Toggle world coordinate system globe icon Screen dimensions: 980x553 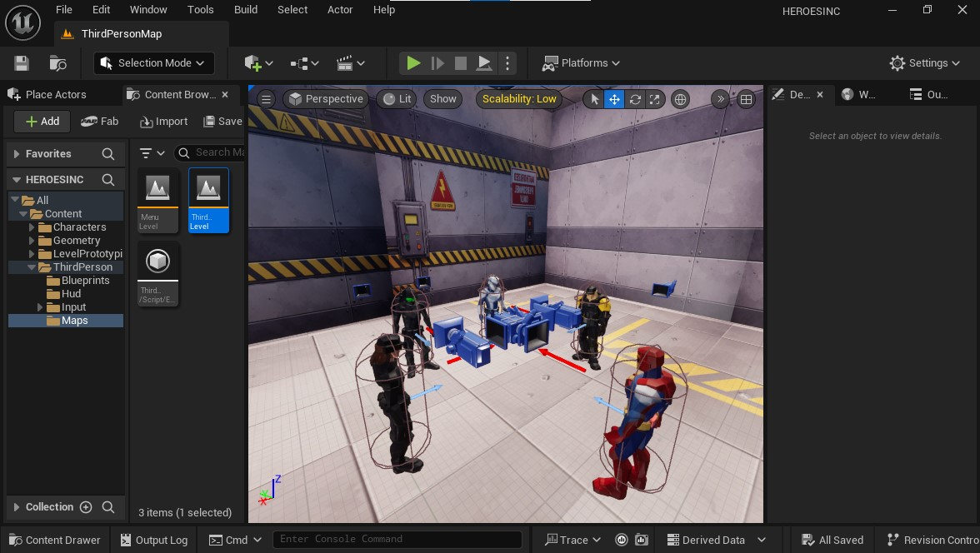(x=681, y=99)
